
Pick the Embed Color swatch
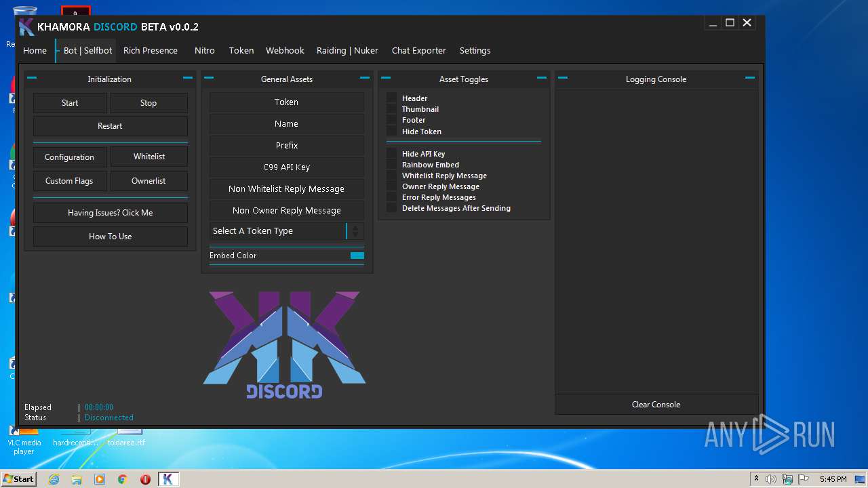tap(357, 256)
